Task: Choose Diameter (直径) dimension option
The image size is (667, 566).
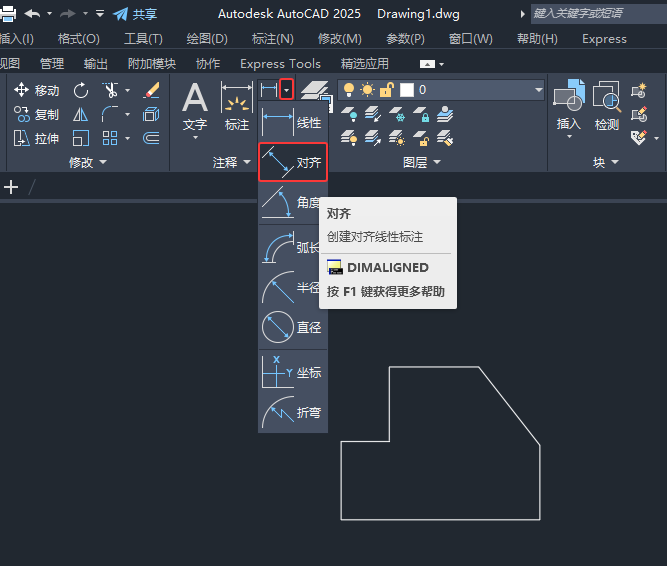Action: point(293,327)
